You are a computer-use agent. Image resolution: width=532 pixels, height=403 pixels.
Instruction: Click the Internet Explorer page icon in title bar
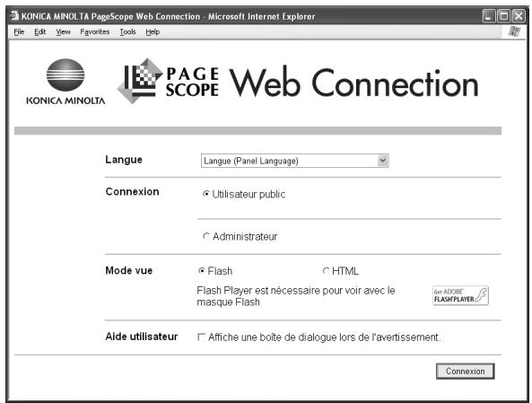[14, 15]
